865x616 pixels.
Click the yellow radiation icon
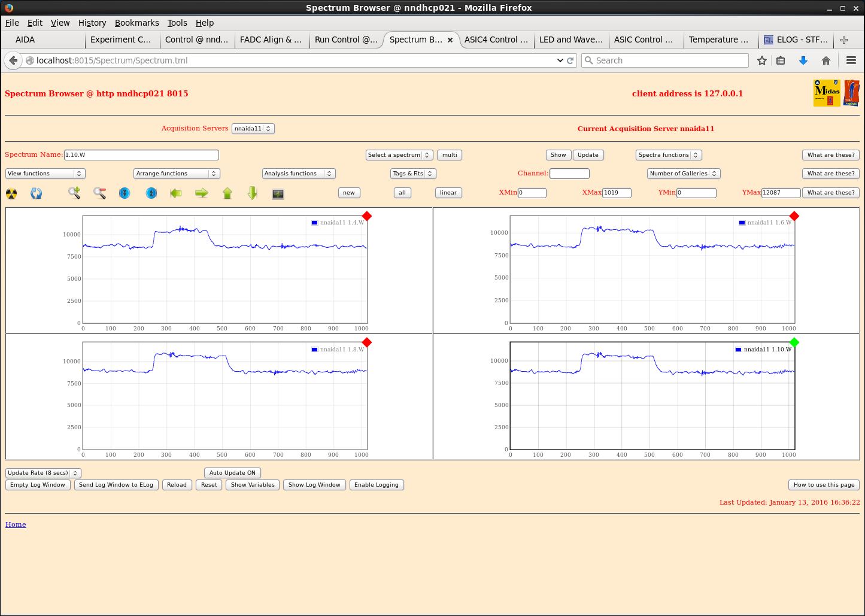tap(11, 193)
